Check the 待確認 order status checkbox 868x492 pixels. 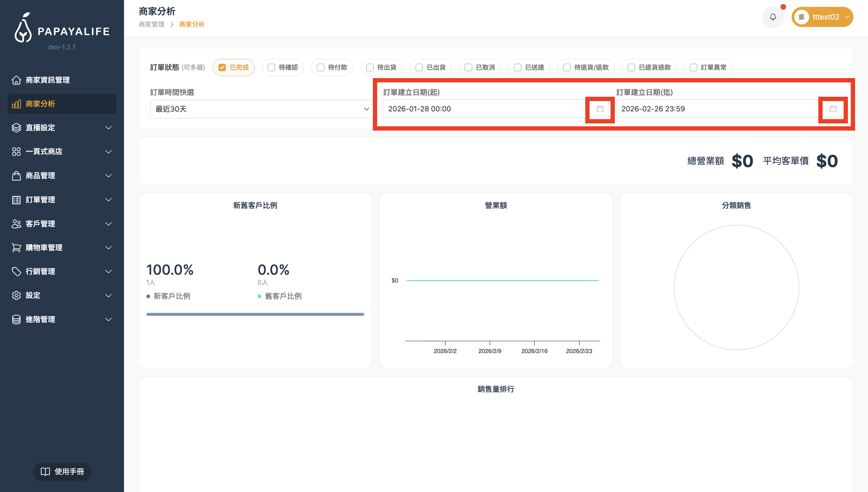[x=271, y=67]
